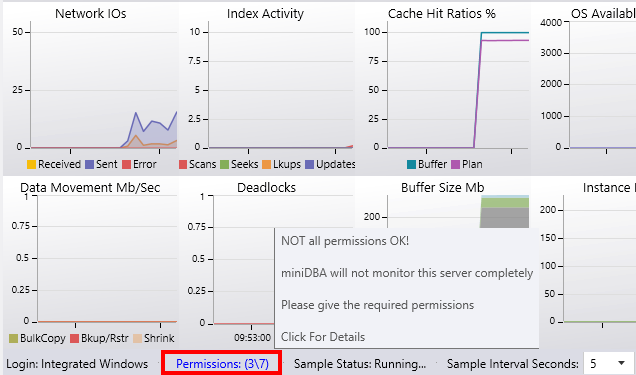Click the Error red legend swatch
Image resolution: width=636 pixels, height=375 pixels.
[127, 165]
